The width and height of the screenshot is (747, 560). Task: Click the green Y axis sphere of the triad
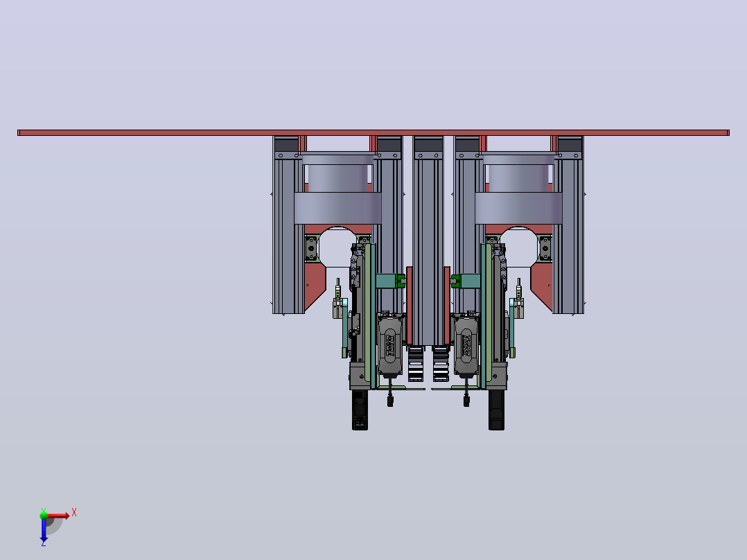pos(44,515)
